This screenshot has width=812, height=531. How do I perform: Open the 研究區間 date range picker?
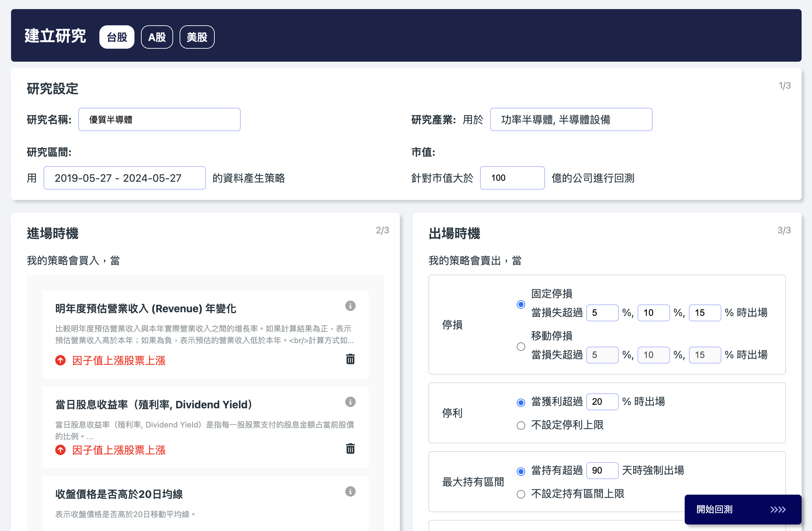[124, 178]
